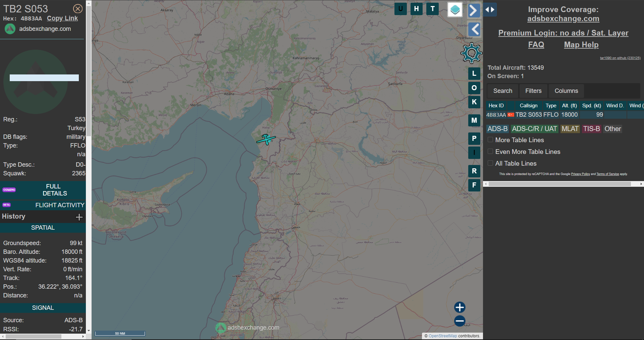Collapse the SIGNAL section header
Image resolution: width=644 pixels, height=340 pixels.
[x=43, y=308]
